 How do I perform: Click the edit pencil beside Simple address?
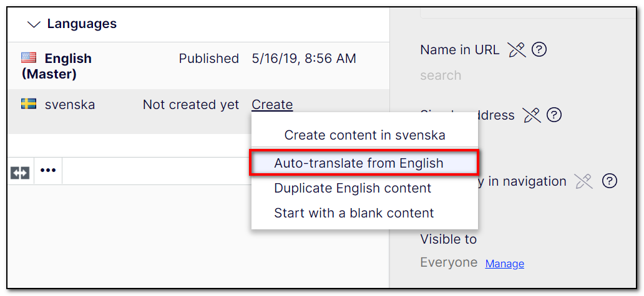[532, 116]
